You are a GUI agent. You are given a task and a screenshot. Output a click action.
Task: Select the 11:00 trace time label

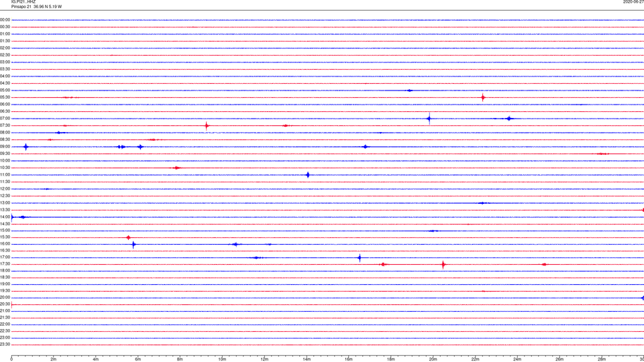click(5, 175)
